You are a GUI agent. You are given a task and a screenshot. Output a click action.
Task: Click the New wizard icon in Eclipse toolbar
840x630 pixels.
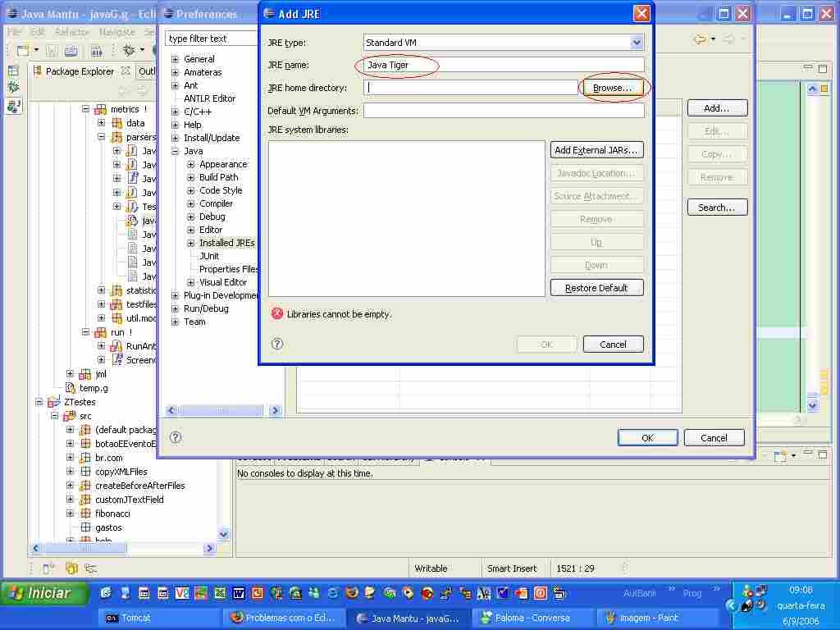23,51
